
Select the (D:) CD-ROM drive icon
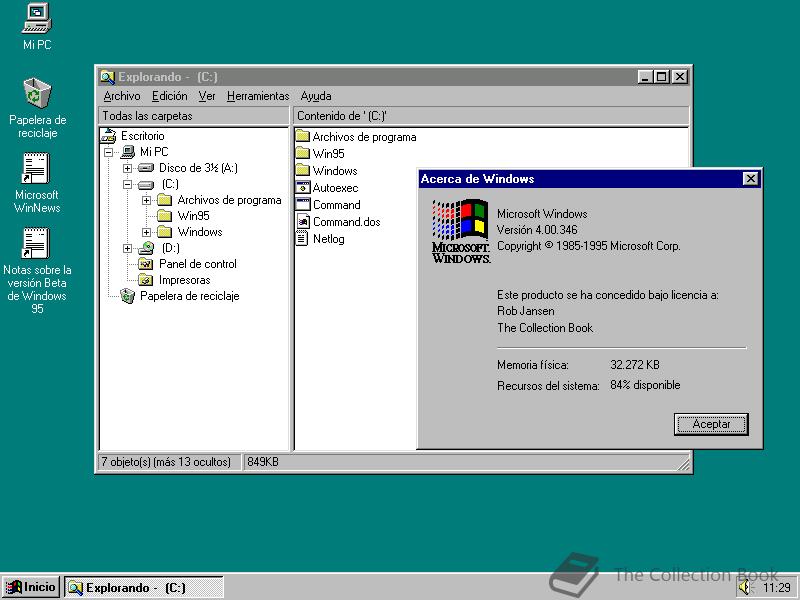[146, 248]
